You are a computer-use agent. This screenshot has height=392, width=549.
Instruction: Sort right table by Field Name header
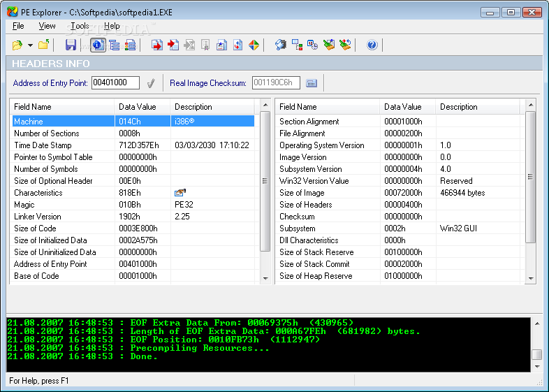tap(328, 106)
